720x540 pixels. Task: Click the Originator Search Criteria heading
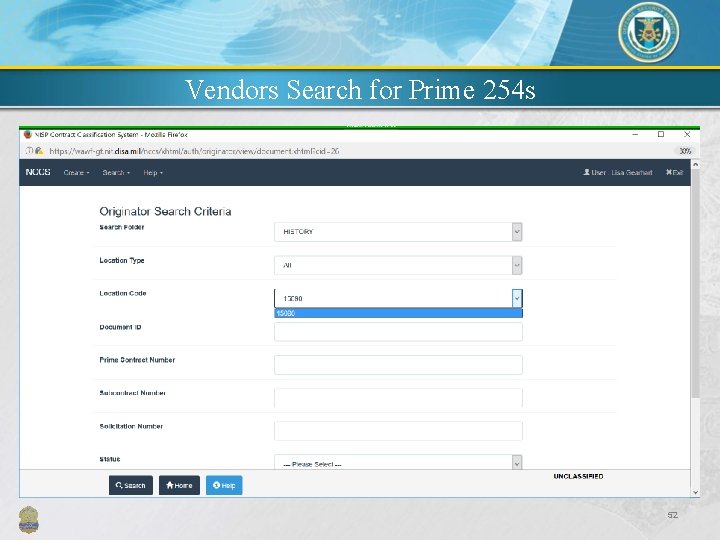click(x=165, y=211)
